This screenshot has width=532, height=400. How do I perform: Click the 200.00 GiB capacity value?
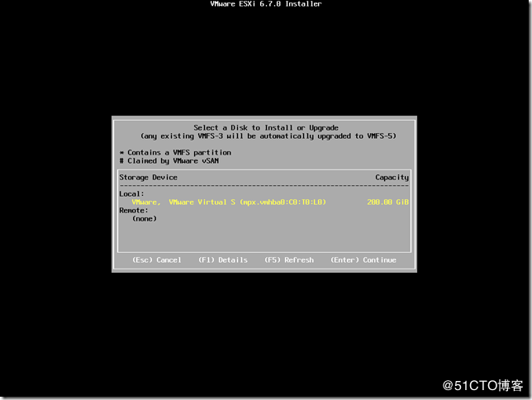pyautogui.click(x=387, y=202)
